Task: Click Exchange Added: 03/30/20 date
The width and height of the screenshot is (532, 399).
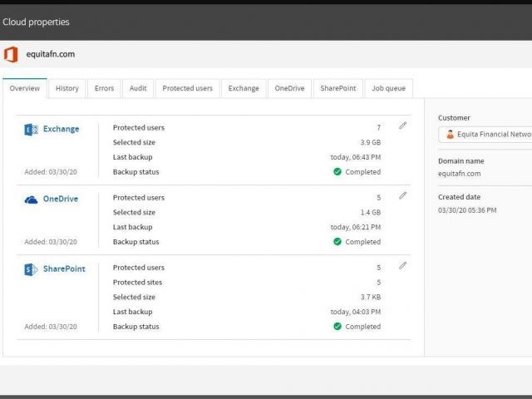Action: point(51,172)
